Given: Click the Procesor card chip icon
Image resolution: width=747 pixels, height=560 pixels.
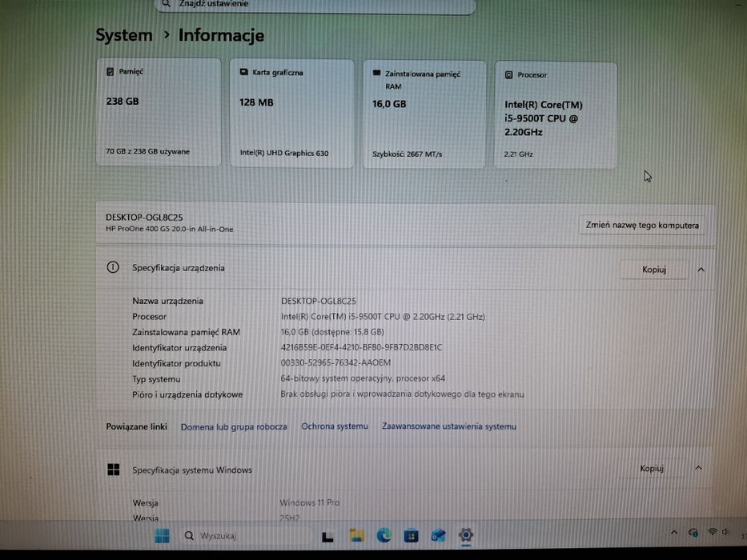Looking at the screenshot, I should click(508, 74).
